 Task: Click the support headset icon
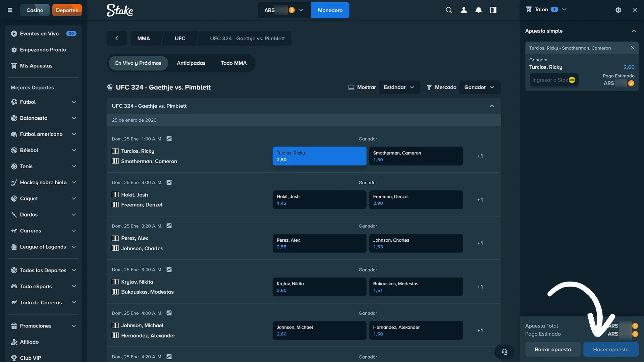pos(504,352)
